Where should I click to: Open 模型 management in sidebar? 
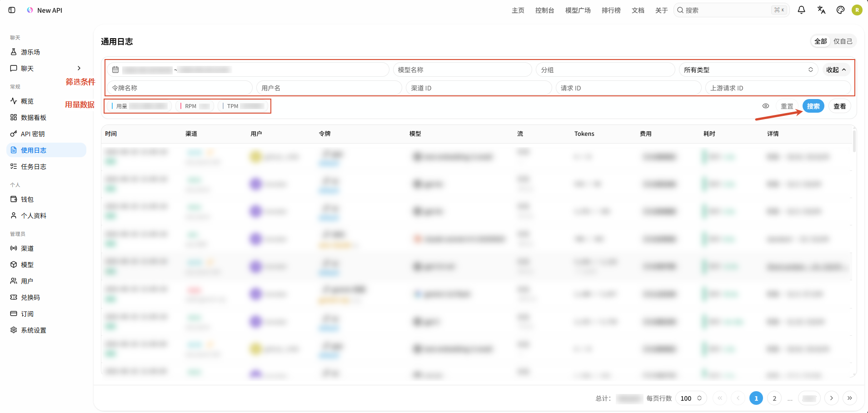[46, 265]
